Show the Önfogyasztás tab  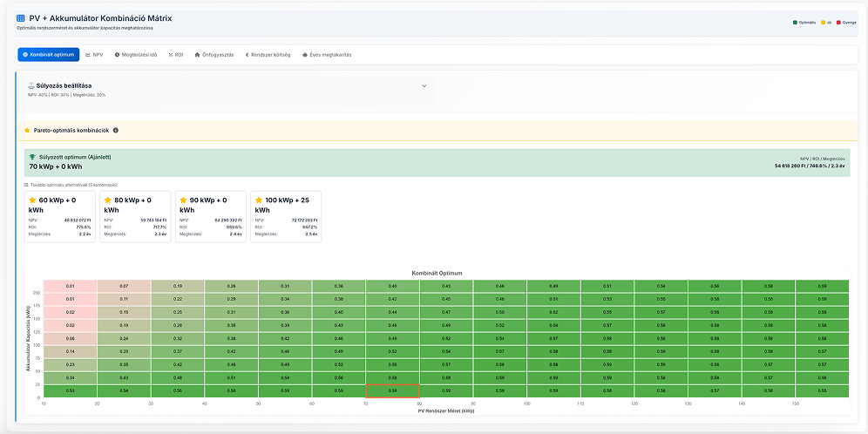214,54
